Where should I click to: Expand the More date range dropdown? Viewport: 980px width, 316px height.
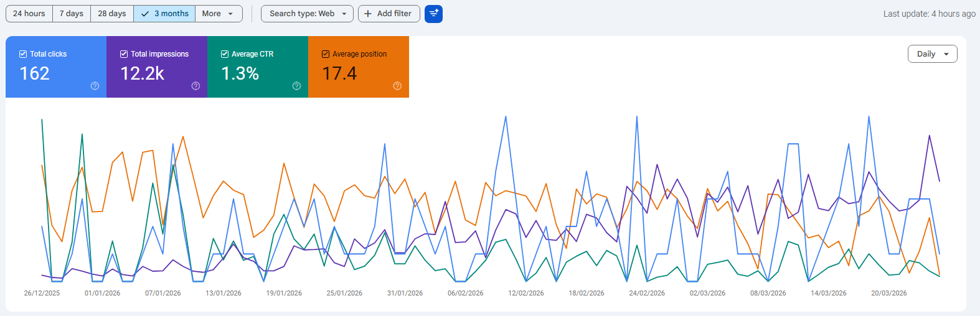coord(219,14)
